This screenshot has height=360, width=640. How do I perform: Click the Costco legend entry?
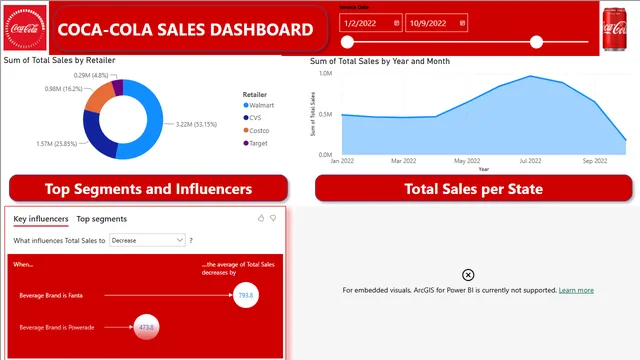(x=256, y=131)
